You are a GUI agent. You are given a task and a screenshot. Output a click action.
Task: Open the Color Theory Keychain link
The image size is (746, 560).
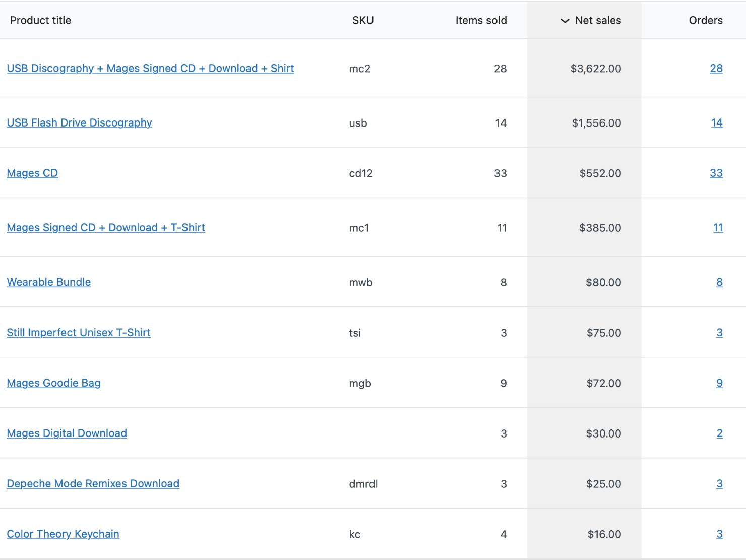tap(63, 534)
